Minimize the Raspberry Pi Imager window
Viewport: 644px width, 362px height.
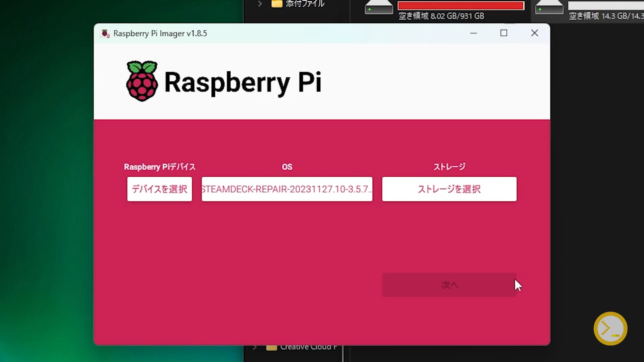tap(473, 33)
